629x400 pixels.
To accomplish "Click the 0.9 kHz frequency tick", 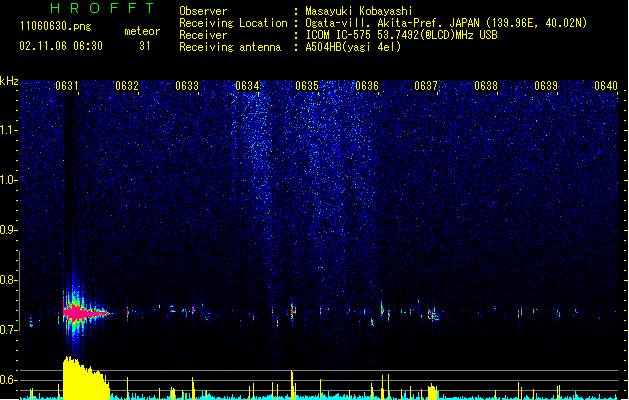I will 8,230.
